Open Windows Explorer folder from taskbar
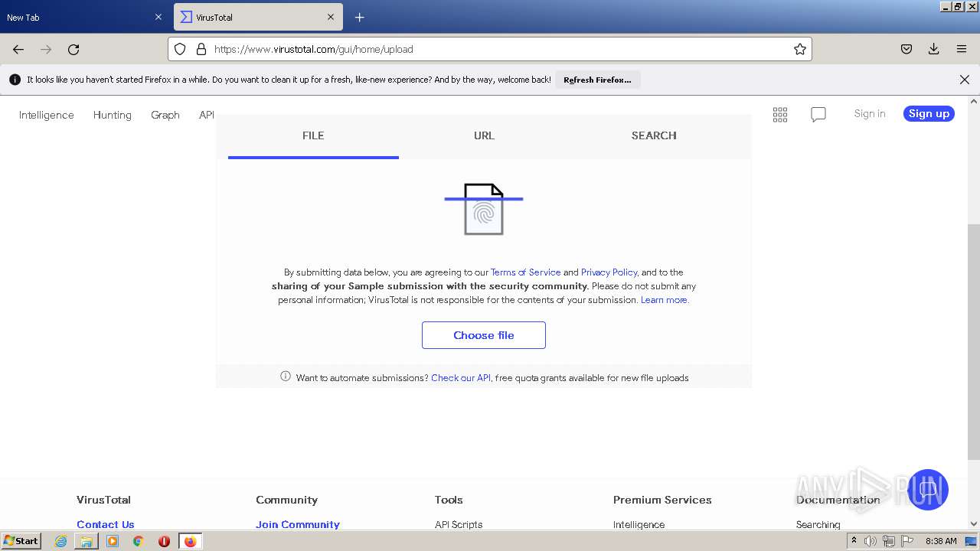Viewport: 980px width, 551px height. pos(87,541)
